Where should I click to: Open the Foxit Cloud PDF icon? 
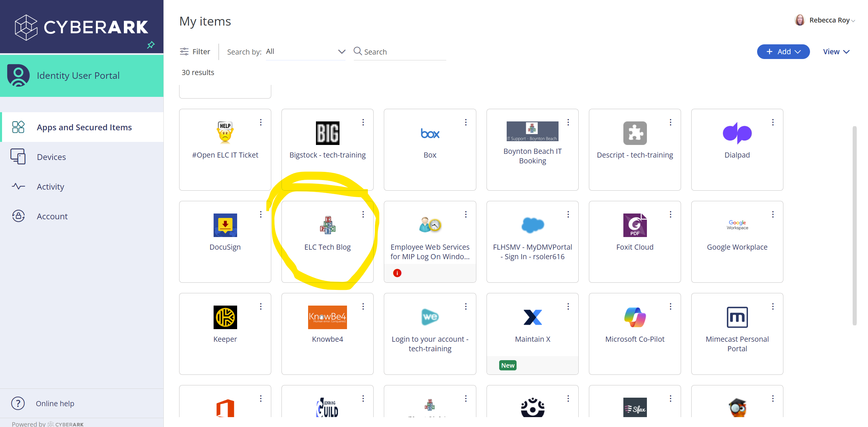pos(635,225)
